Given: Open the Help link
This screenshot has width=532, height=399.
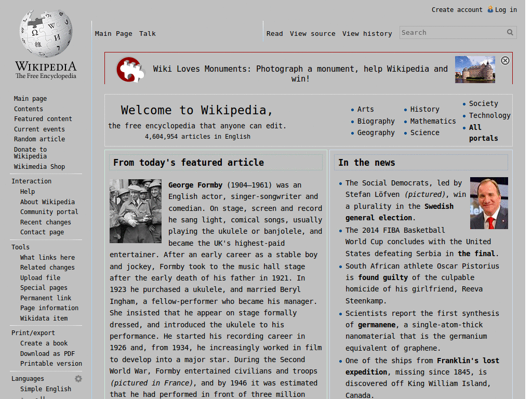Looking at the screenshot, I should click(28, 192).
